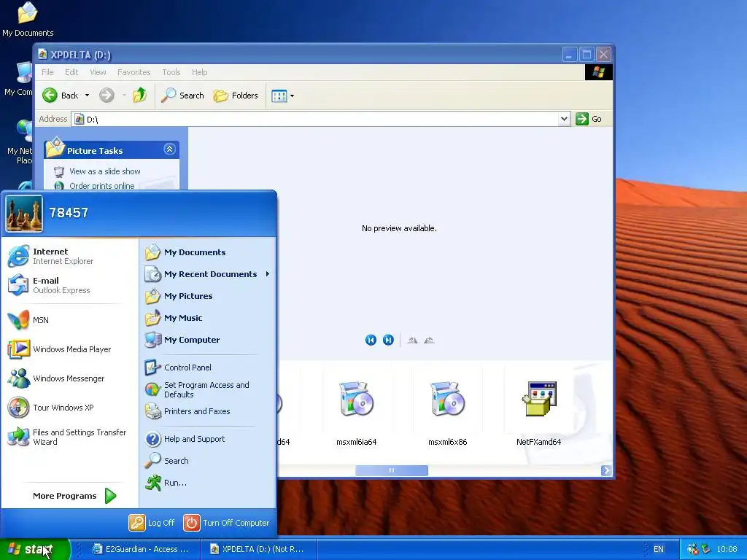The width and height of the screenshot is (747, 560).
Task: Click View as a slide show
Action: pyautogui.click(x=105, y=171)
